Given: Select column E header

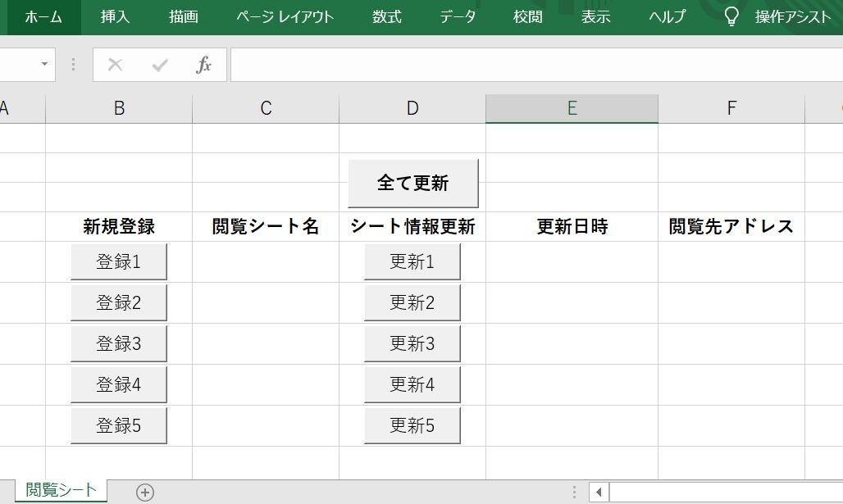Looking at the screenshot, I should 572,108.
